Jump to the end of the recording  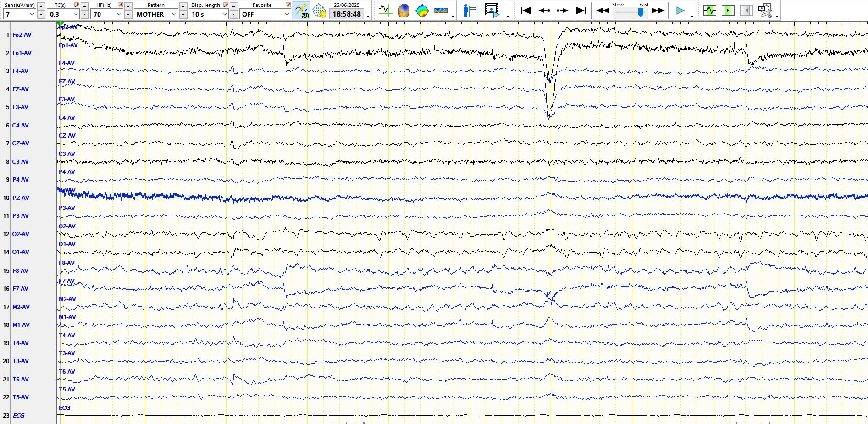[581, 11]
